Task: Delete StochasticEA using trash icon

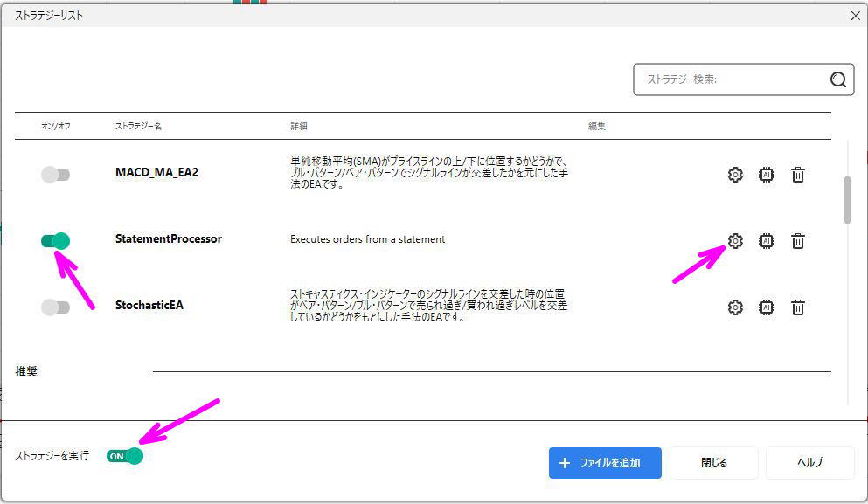Action: click(797, 307)
